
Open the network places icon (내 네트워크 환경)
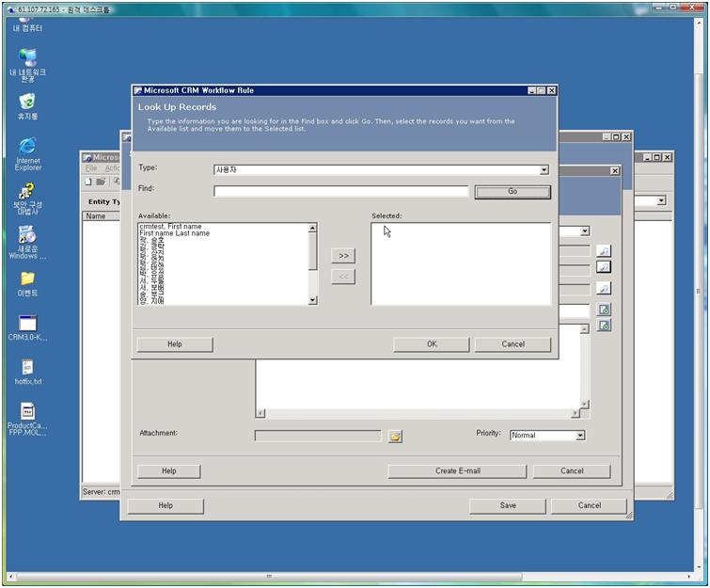[x=27, y=65]
